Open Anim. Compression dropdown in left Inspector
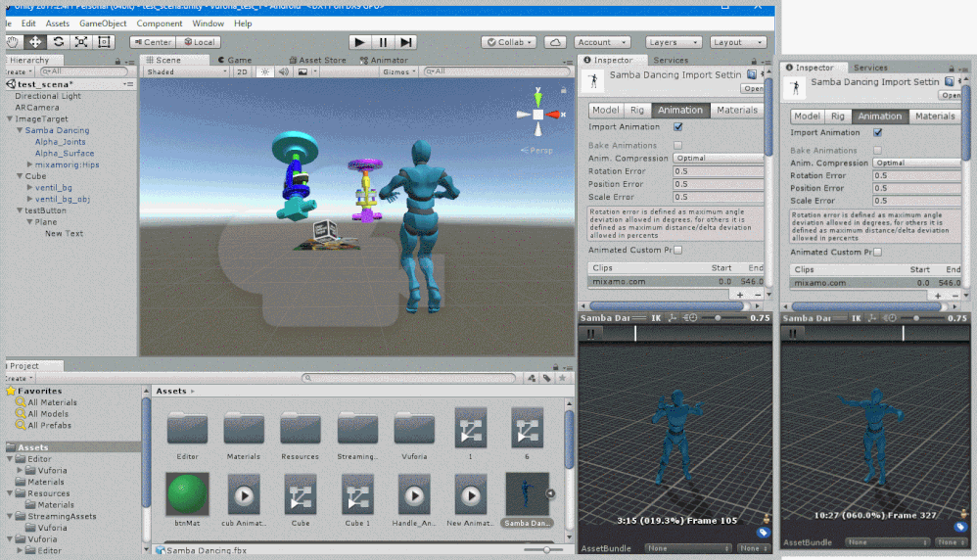The image size is (977, 560). [x=719, y=158]
